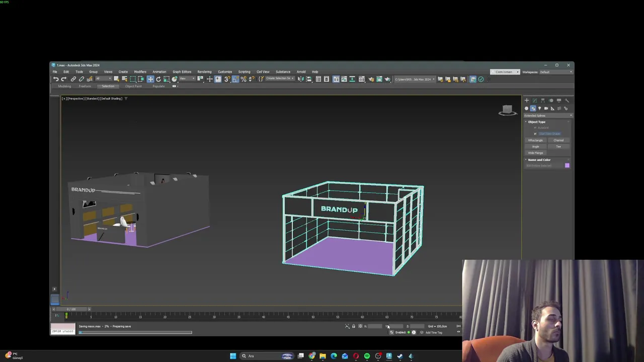Click Select and Place icon

point(174,79)
